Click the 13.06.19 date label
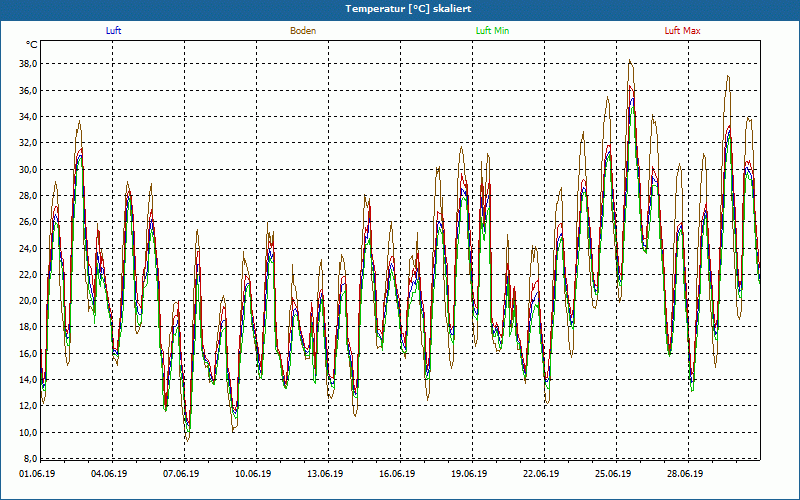This screenshot has height=500, width=800. pyautogui.click(x=325, y=473)
